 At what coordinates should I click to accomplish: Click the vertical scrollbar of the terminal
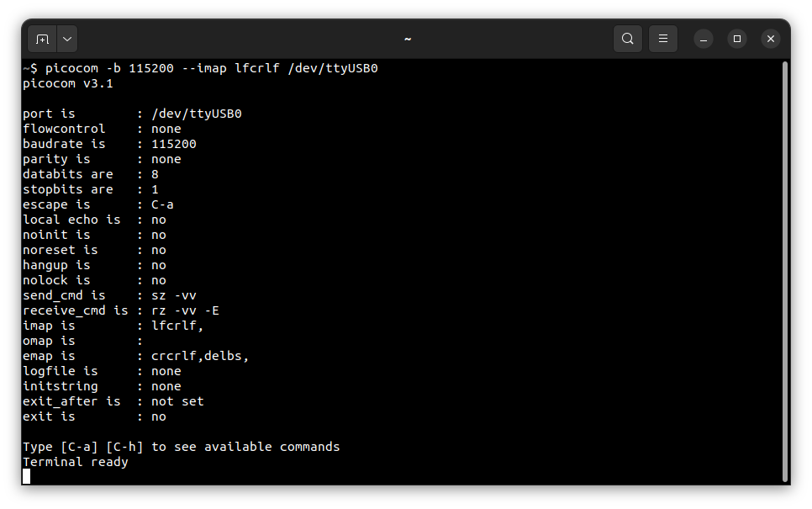(x=785, y=269)
